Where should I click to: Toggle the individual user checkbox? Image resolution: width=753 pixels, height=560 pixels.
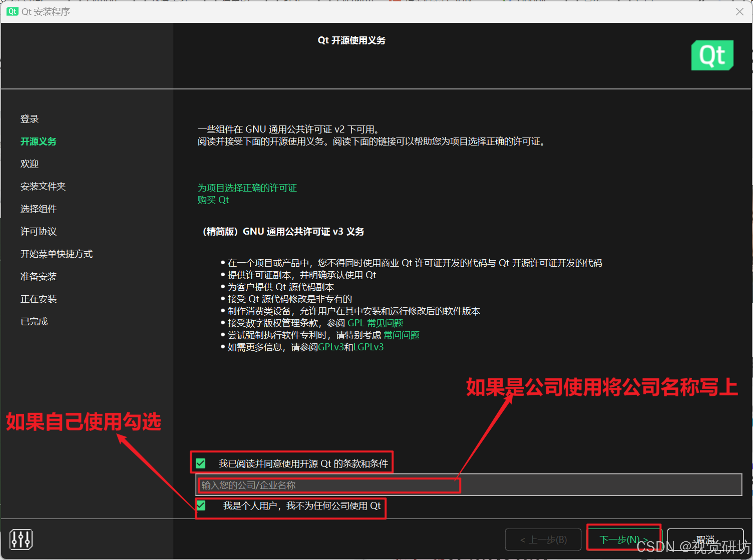point(201,505)
